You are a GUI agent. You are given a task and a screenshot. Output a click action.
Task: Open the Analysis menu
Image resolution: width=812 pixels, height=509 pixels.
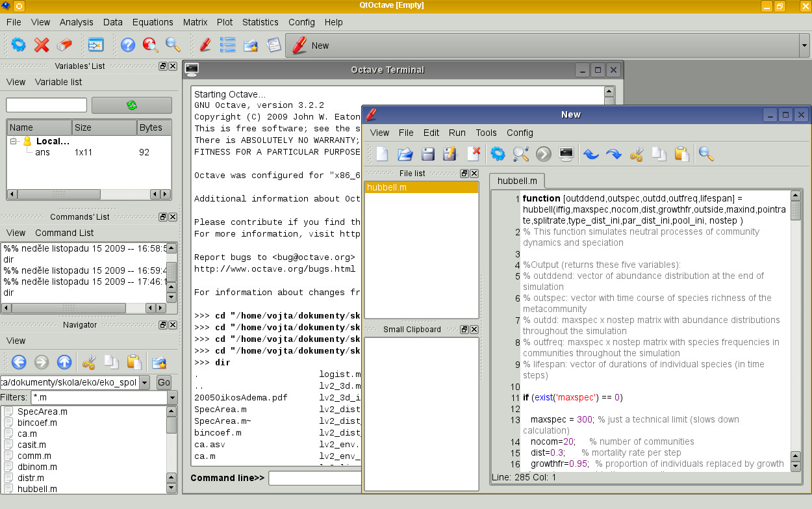pos(77,22)
